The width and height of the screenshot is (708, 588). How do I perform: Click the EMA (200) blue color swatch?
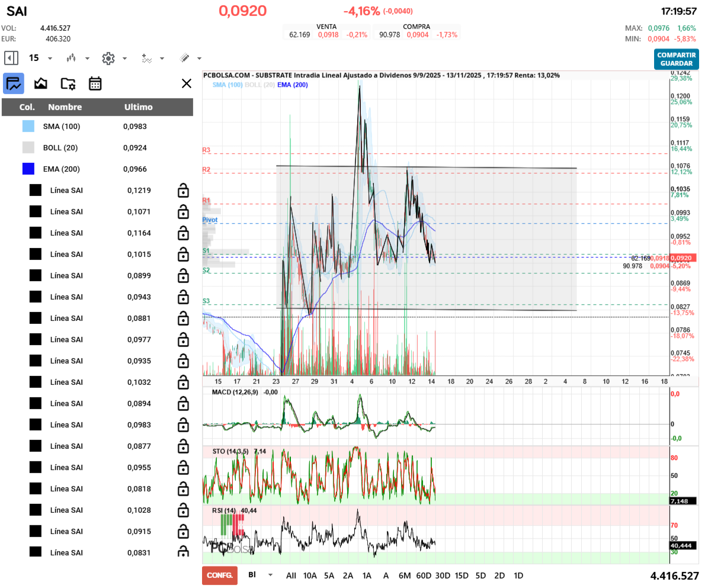(x=28, y=169)
